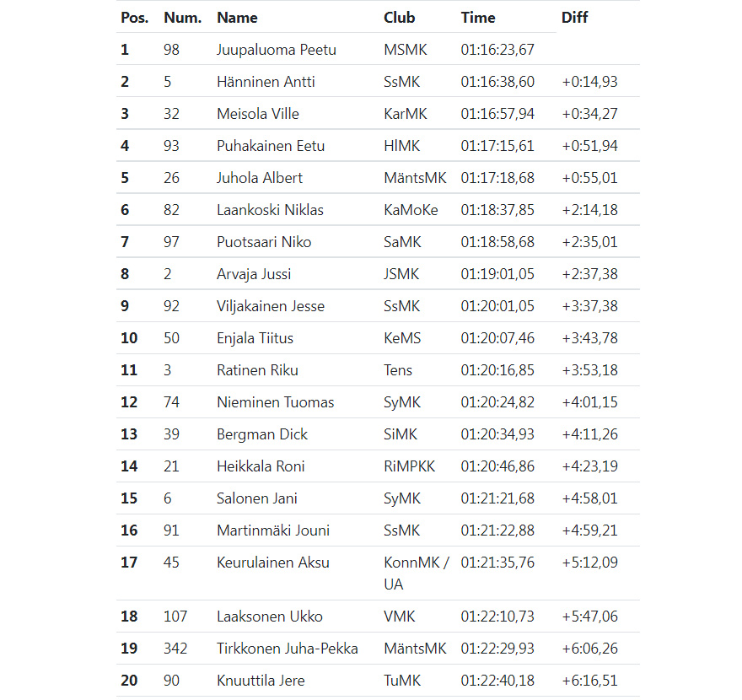Image resolution: width=742 pixels, height=700 pixels.
Task: Click the name Tirkkonen Juha-Pekka
Action: tap(288, 649)
